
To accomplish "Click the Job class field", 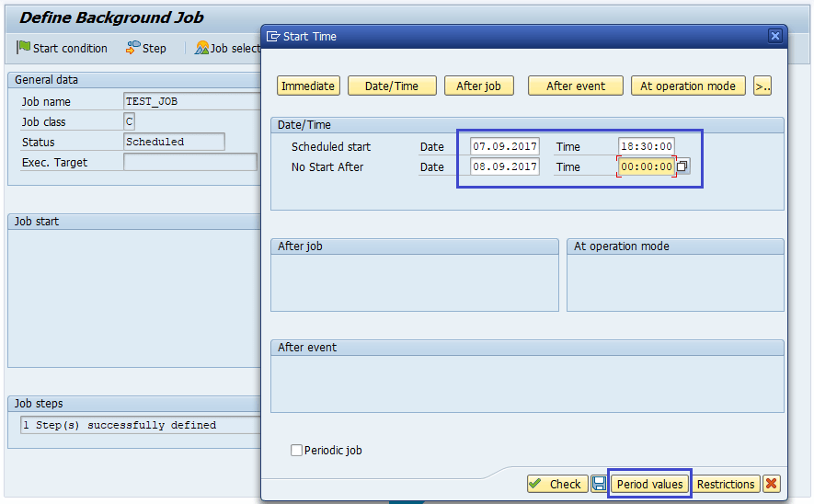I will [130, 121].
